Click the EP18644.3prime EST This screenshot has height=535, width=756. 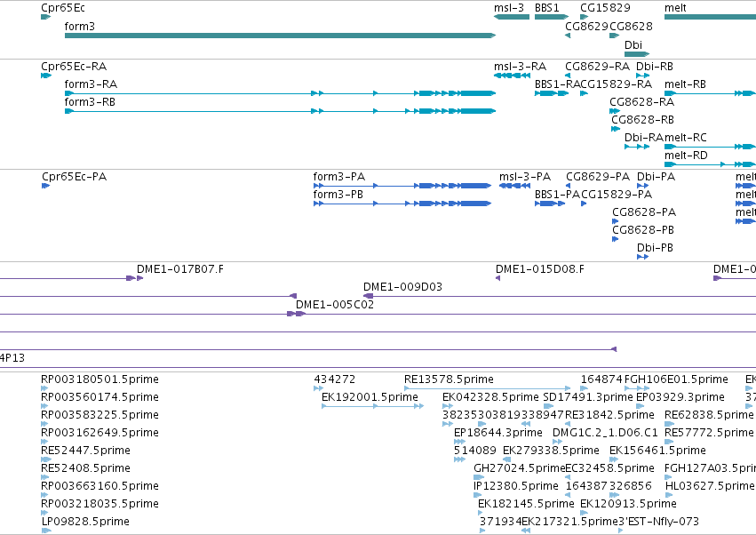point(459,442)
